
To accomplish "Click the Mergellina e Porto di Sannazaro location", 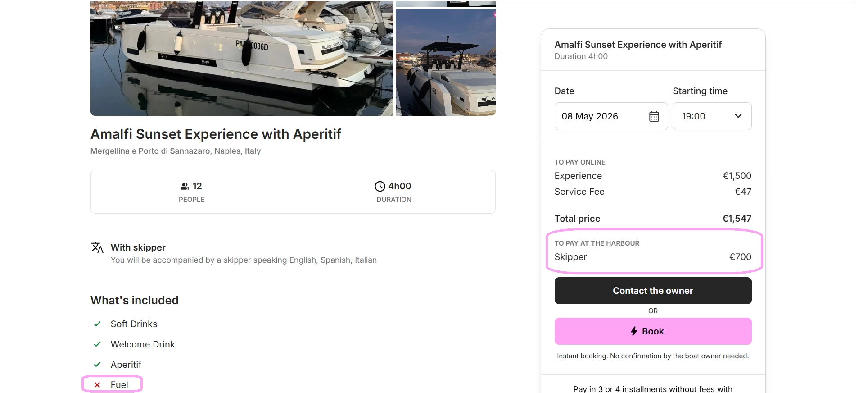I will click(176, 151).
